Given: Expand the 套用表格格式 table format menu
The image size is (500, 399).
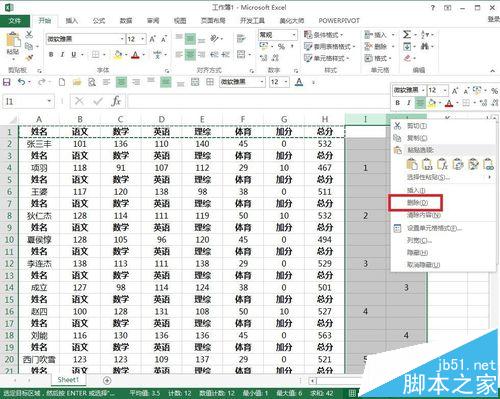Looking at the screenshot, I should click(330, 46).
